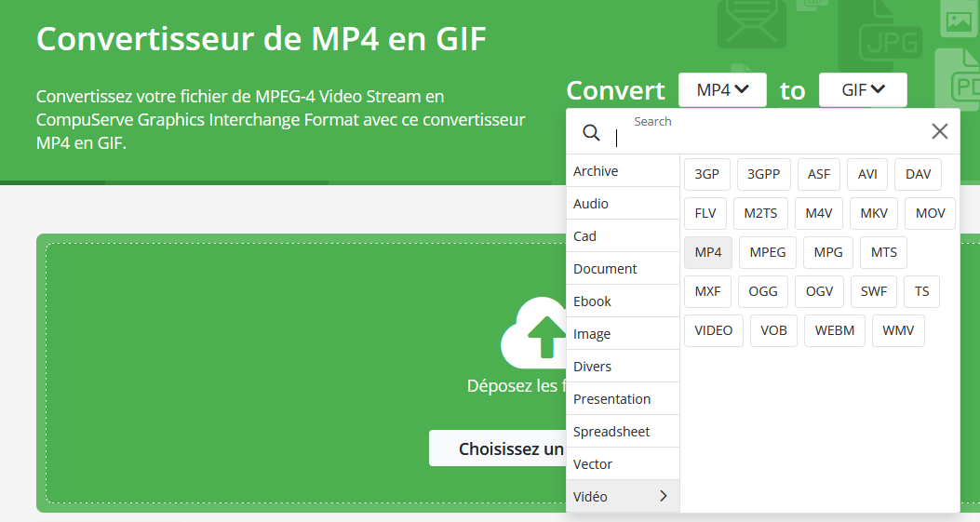Choose the WMV format option
Screen dimensions: 980x522
pyautogui.click(x=898, y=330)
